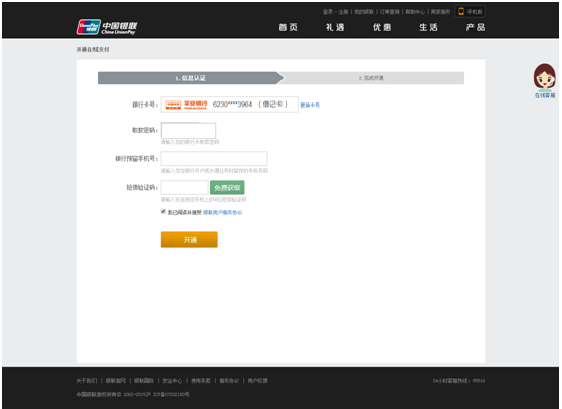
Task: Select step 2 完成开通 in progress bar
Action: click(x=371, y=78)
